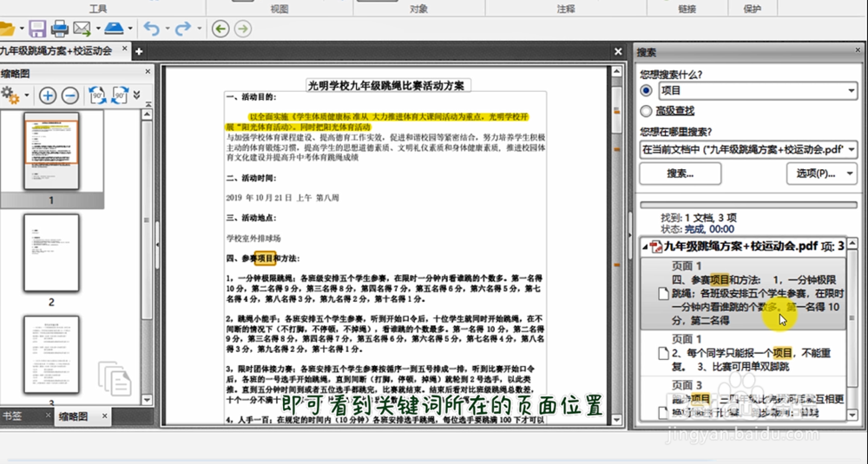
Task: Rotate page 90 degrees clockwise
Action: (120, 95)
